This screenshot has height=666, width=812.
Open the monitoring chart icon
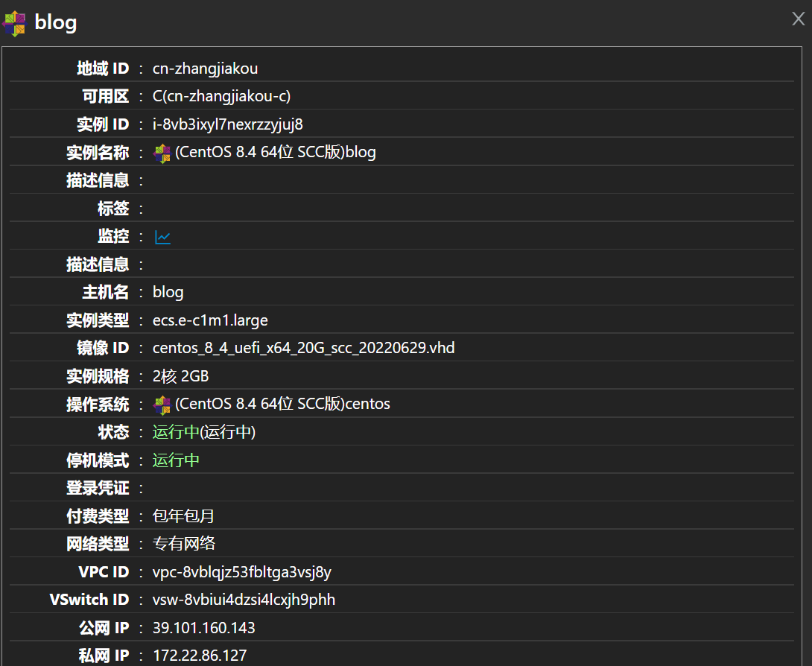click(x=162, y=237)
